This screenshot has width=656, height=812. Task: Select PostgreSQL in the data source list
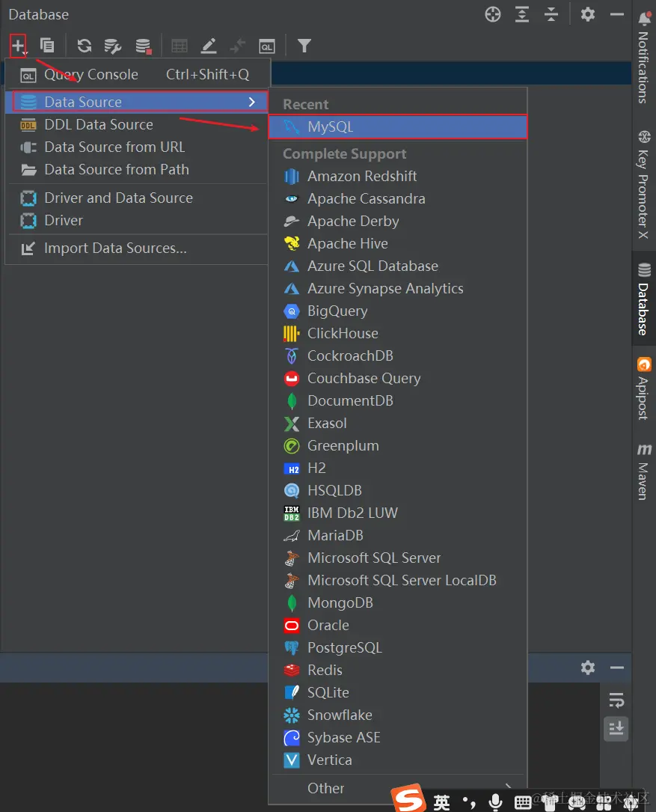[344, 647]
